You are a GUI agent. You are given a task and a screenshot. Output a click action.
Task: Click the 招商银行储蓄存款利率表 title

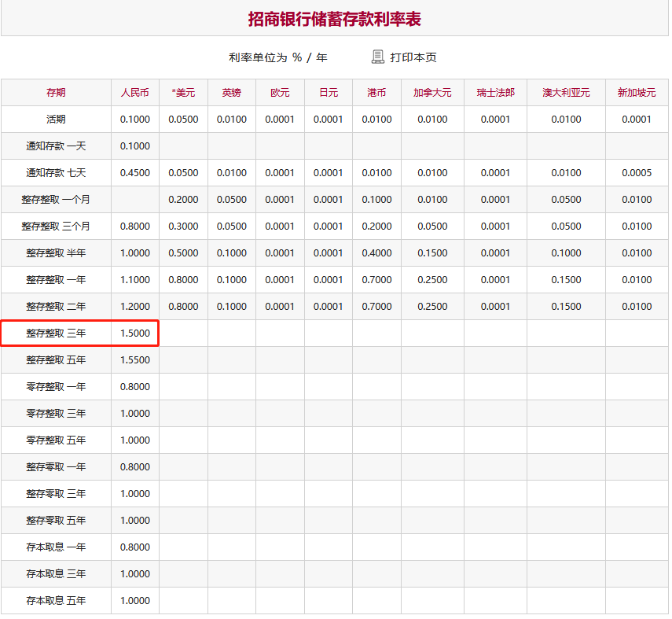[x=335, y=19]
